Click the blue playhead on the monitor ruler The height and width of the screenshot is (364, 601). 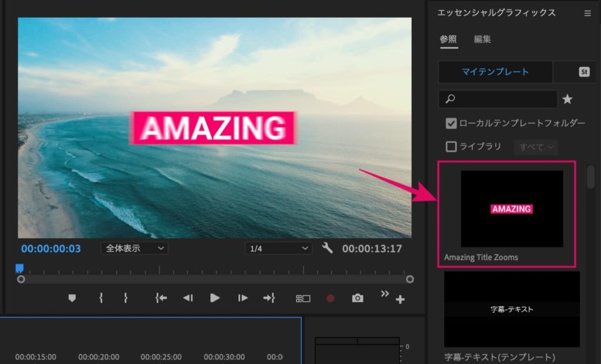tap(19, 268)
